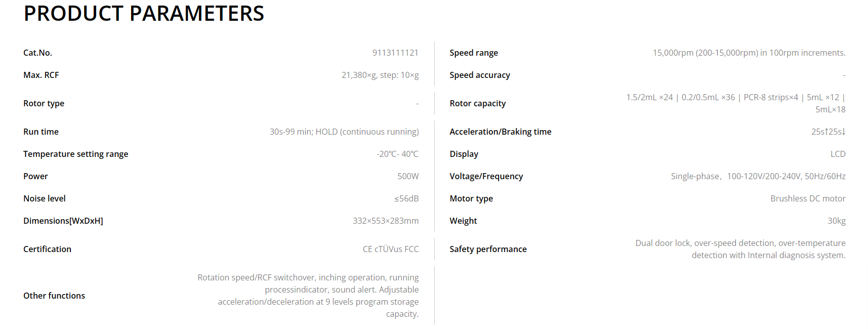This screenshot has width=868, height=329.
Task: Click the 500W power value
Action: (408, 176)
